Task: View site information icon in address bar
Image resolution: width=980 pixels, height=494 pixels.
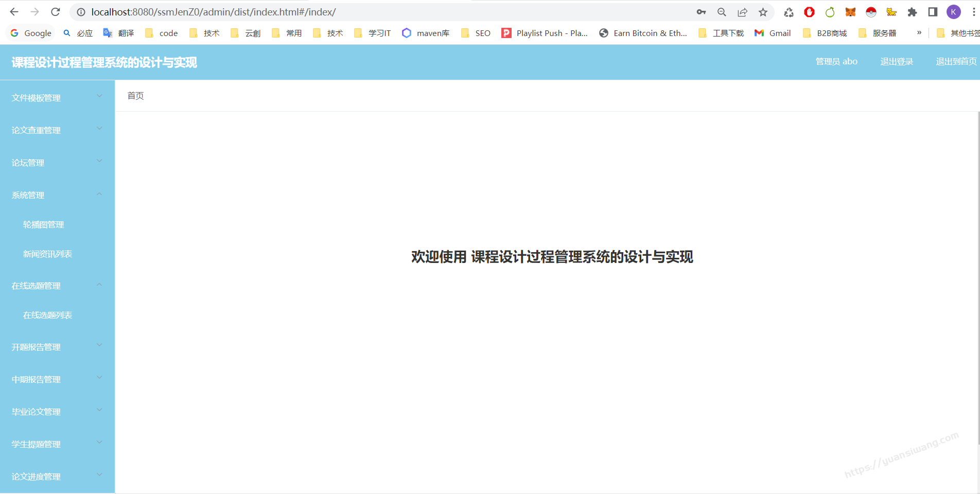Action: (x=81, y=12)
